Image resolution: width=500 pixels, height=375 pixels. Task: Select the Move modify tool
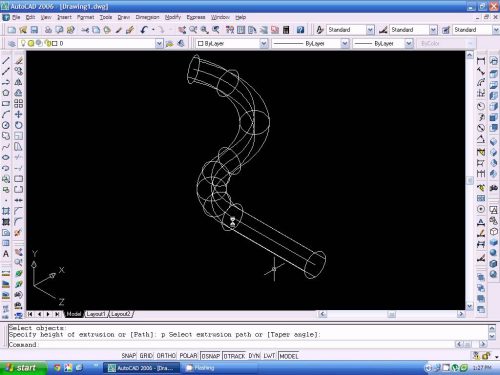(x=18, y=114)
